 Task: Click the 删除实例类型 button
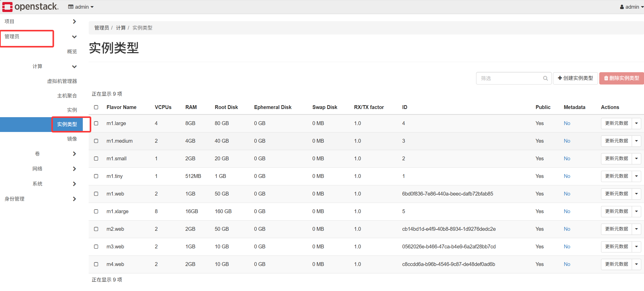pos(622,78)
